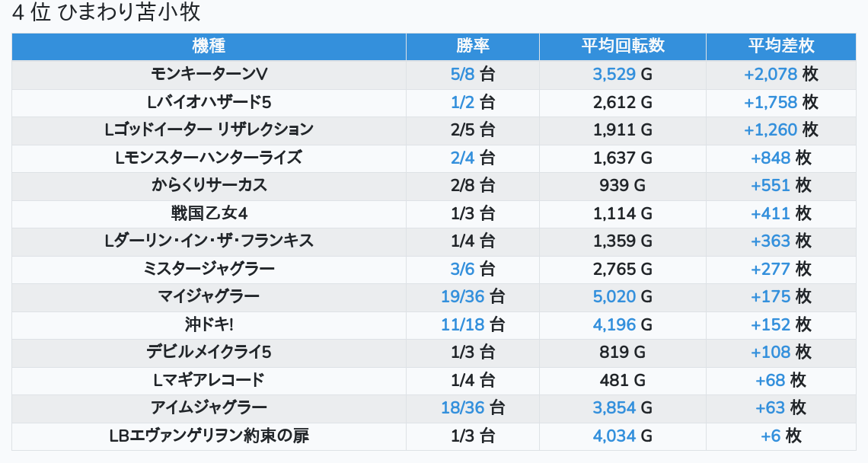Viewport: 868px width, 463px height.
Task: Click the 平均回転数 column header
Action: tap(623, 46)
